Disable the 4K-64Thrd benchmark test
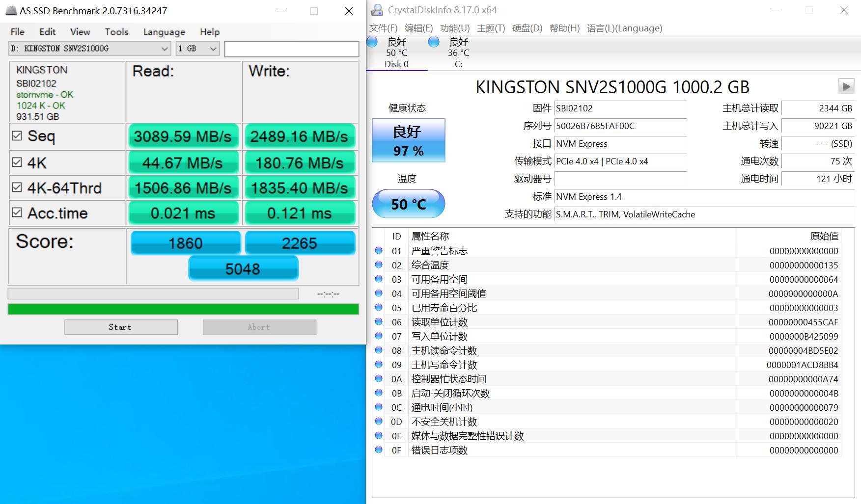Screen dimensions: 861x504 point(17,187)
